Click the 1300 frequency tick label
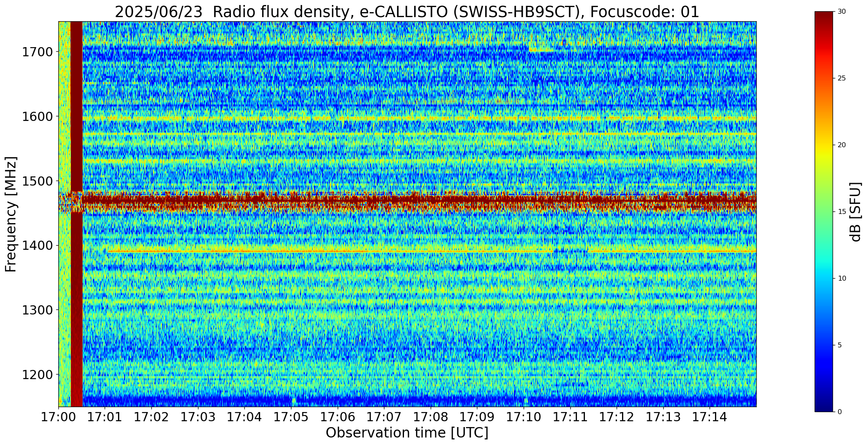The height and width of the screenshot is (445, 868). [38, 310]
